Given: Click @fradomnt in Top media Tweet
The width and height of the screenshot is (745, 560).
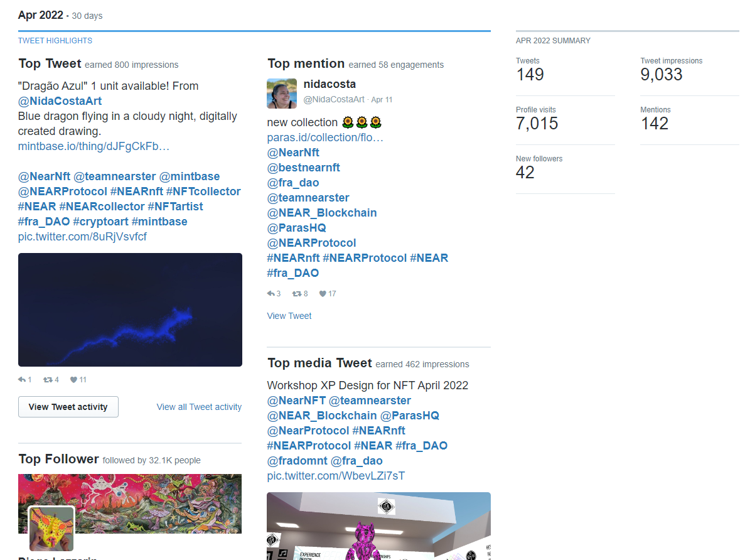Looking at the screenshot, I should coord(297,461).
